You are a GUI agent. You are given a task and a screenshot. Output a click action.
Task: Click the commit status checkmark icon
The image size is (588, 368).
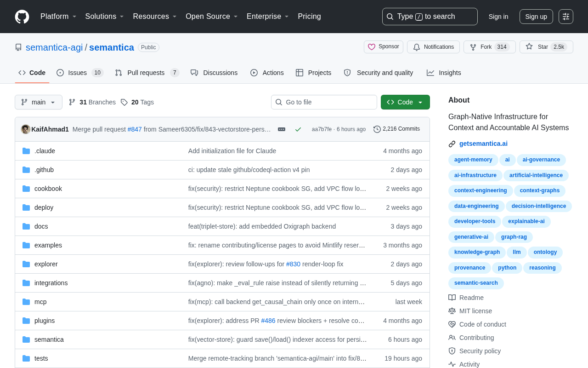298,129
